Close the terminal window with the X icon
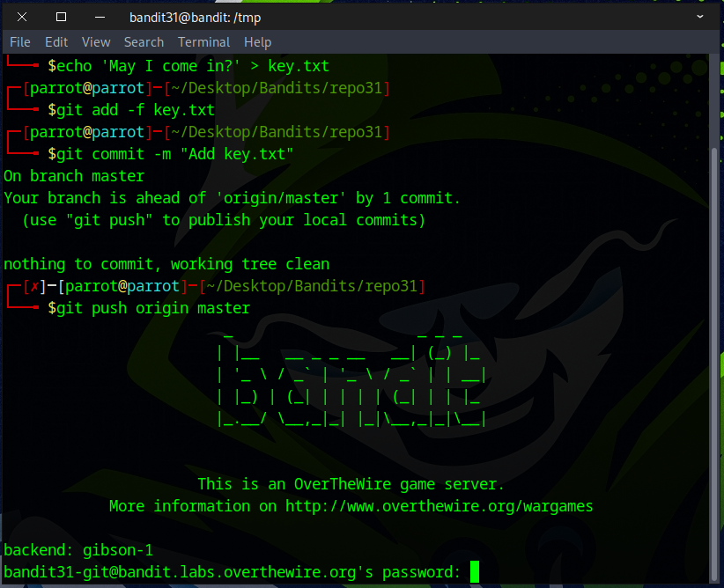The height and width of the screenshot is (588, 724). [x=22, y=17]
